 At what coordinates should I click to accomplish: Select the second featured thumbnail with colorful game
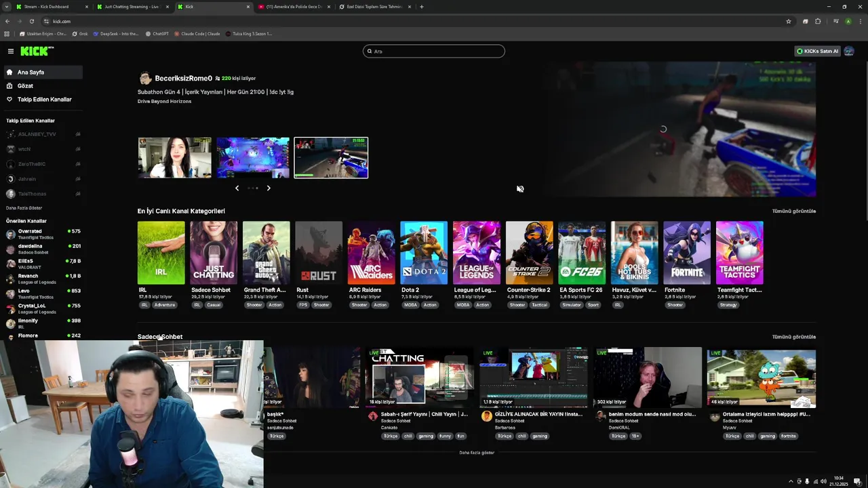(x=253, y=158)
